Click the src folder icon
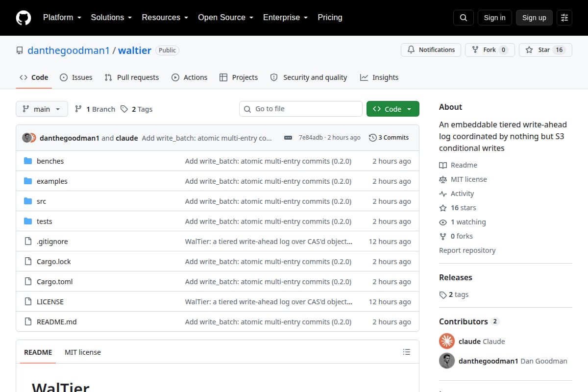This screenshot has height=392, width=588. [28, 201]
